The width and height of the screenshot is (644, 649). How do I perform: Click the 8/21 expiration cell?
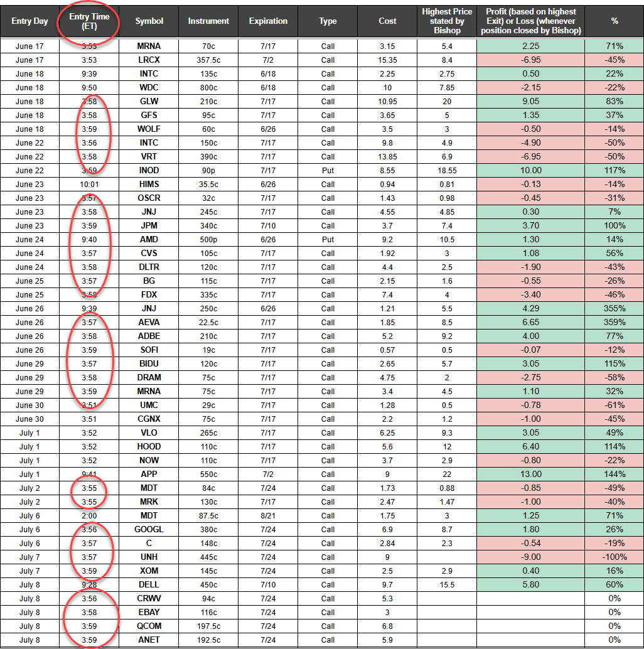[x=268, y=516]
